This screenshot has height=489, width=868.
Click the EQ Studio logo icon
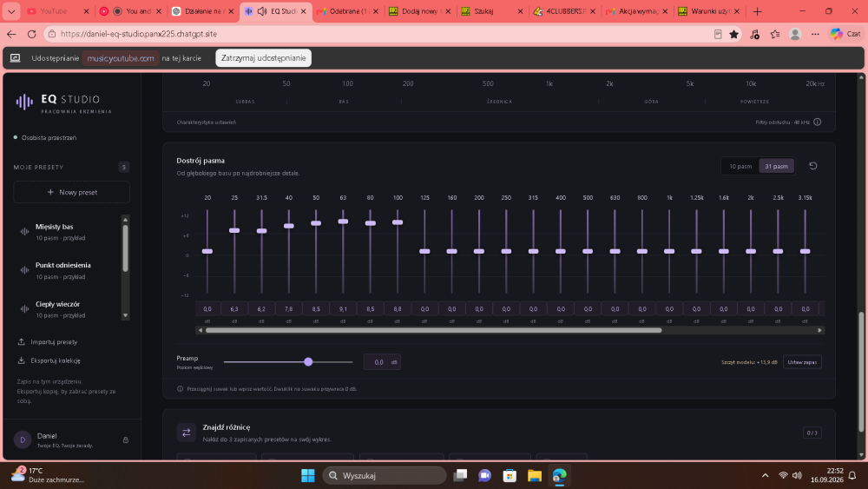coord(24,102)
